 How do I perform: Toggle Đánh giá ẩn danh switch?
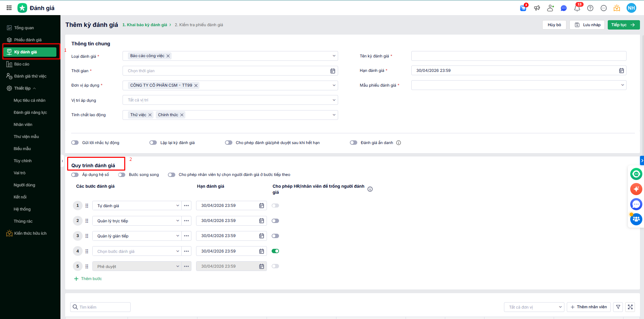point(353,143)
